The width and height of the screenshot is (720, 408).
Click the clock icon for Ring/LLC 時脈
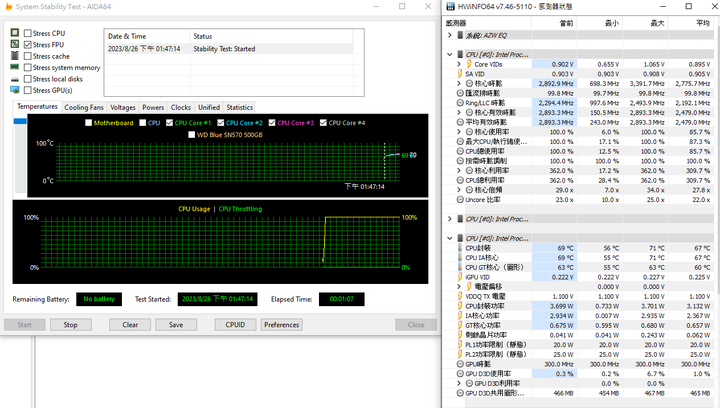pos(460,102)
